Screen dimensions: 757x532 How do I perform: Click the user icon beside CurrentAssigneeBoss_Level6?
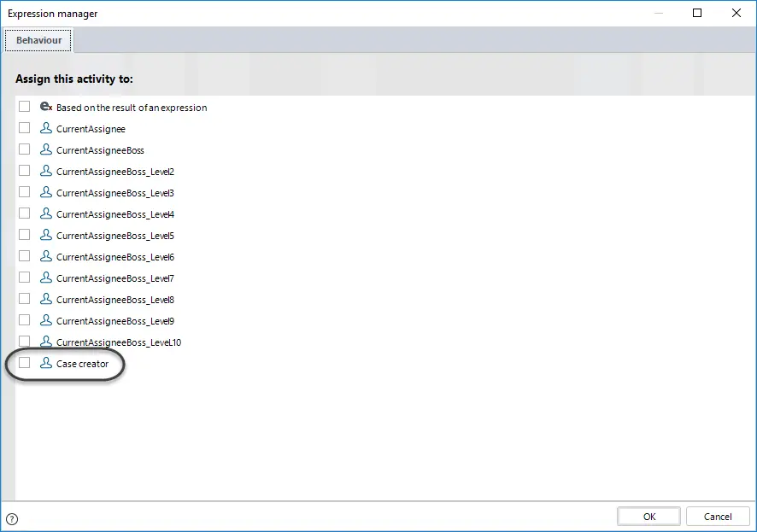pos(46,255)
